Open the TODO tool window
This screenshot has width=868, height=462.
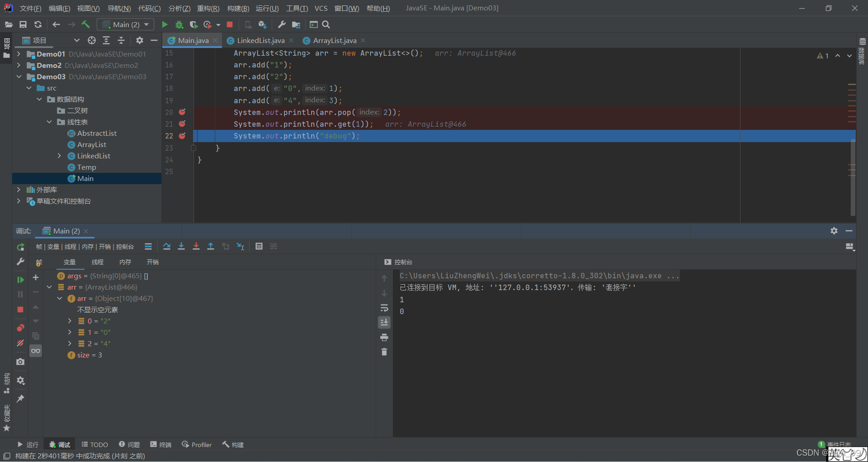click(94, 445)
